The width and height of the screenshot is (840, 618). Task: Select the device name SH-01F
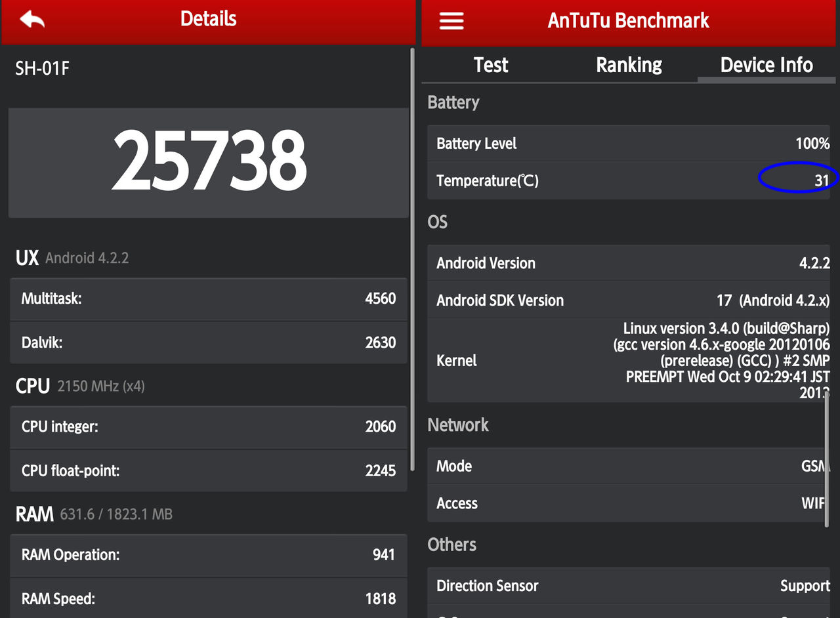43,68
